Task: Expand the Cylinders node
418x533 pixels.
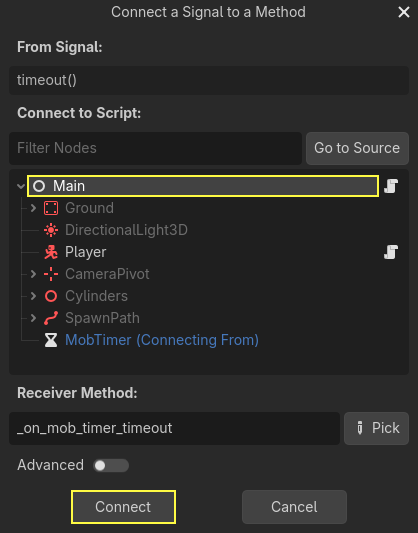Action: pos(33,296)
